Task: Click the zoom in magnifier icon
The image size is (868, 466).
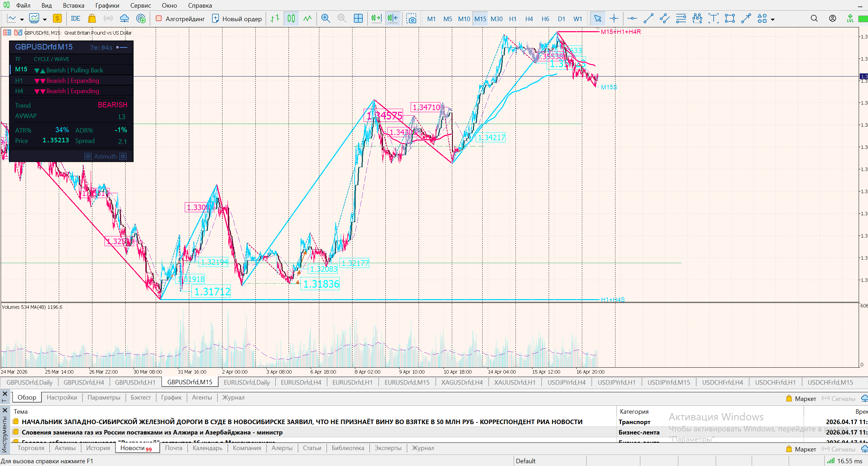Action: [325, 19]
